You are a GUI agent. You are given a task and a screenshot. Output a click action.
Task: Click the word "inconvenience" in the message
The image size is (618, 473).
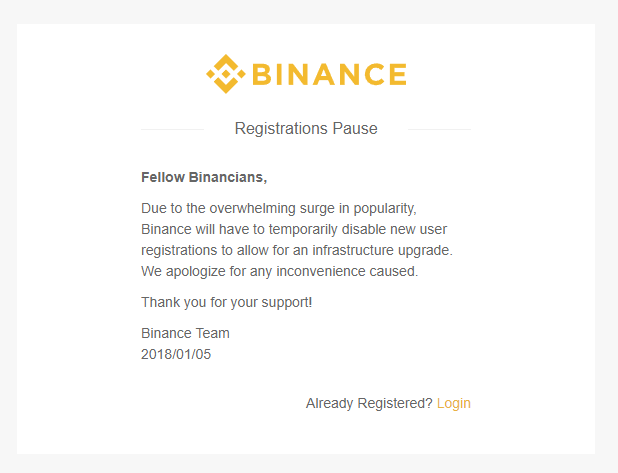[x=321, y=271]
